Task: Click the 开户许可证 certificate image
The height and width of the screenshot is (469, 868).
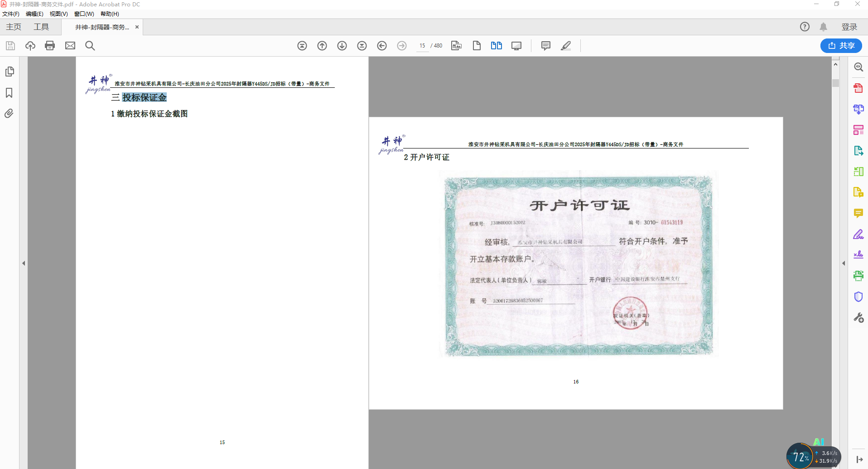Action: (579, 264)
